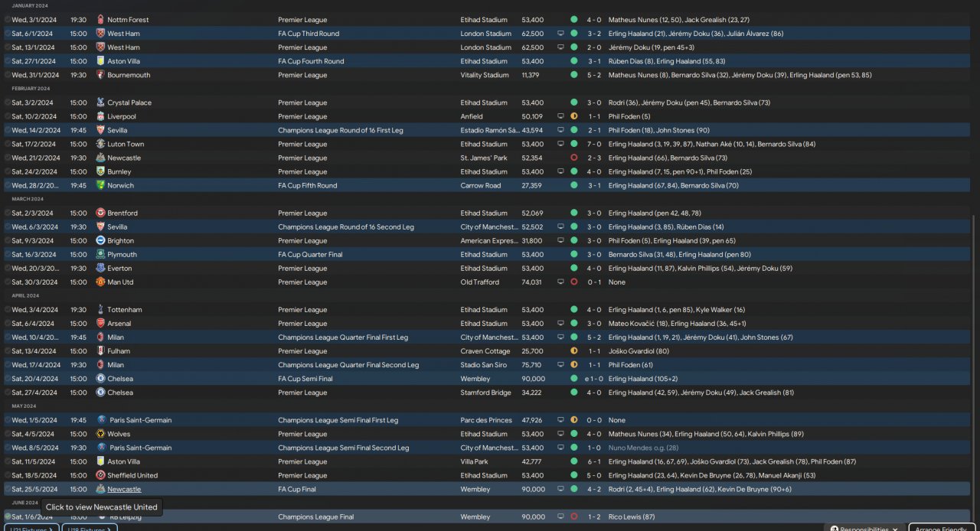Open the e 1 - 0 FA Cup Semi Final result

pyautogui.click(x=593, y=379)
